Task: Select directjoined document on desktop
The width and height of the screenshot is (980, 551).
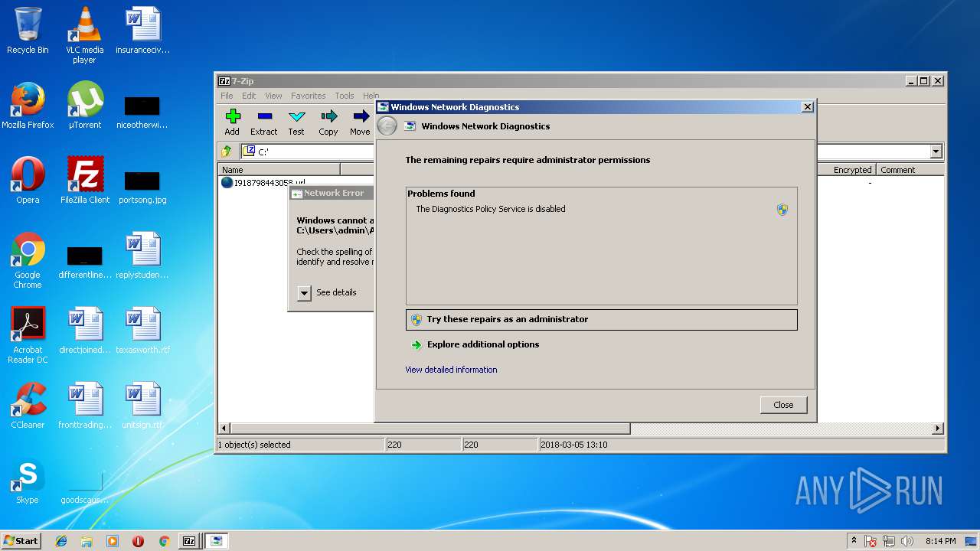Action: pyautogui.click(x=85, y=331)
